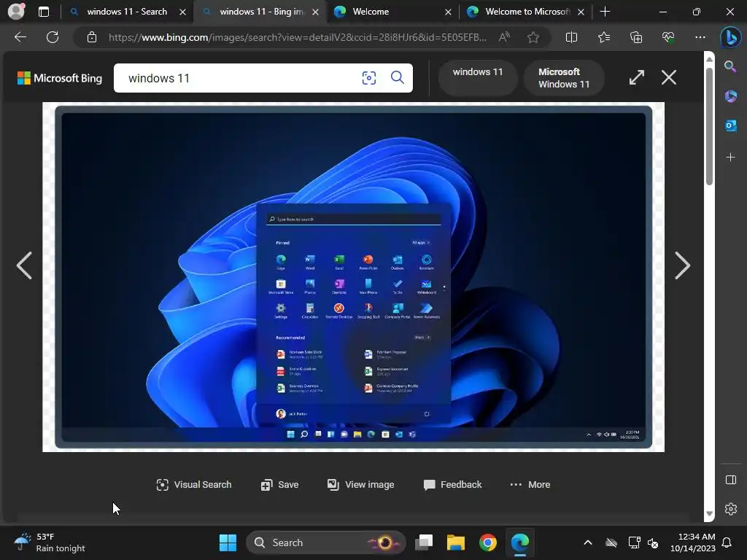Open Outlook in the sidebar
747x560 pixels.
(x=730, y=125)
